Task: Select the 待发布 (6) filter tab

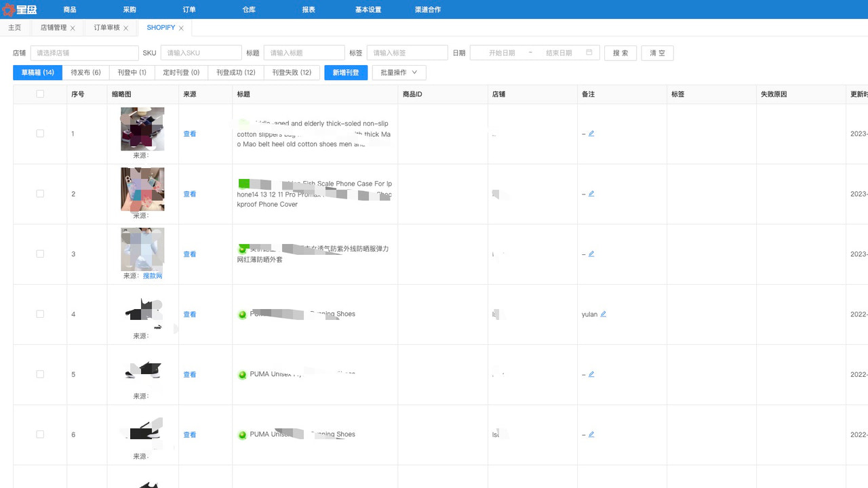Action: tap(86, 73)
